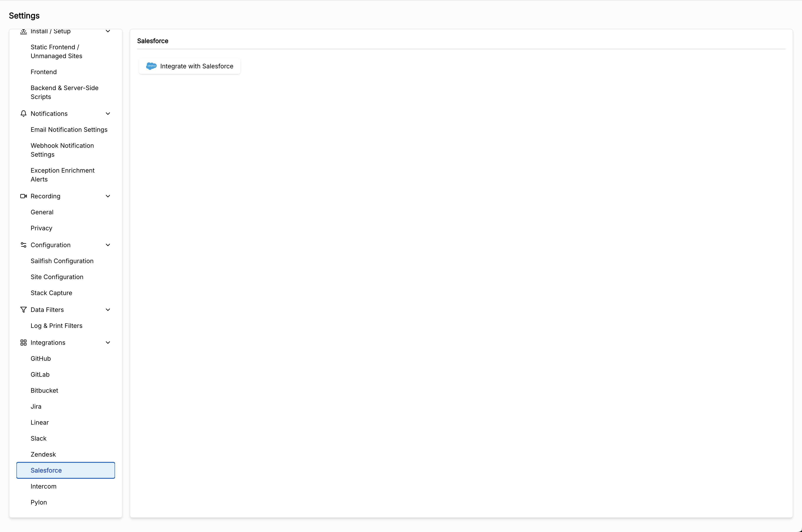Click the Integrations section label

coord(48,343)
